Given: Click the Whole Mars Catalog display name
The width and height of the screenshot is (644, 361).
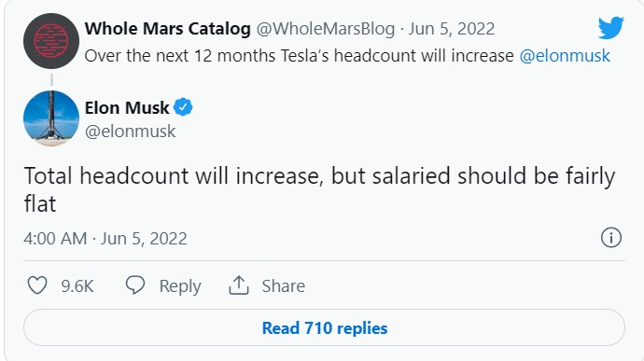Looking at the screenshot, I should [x=168, y=29].
